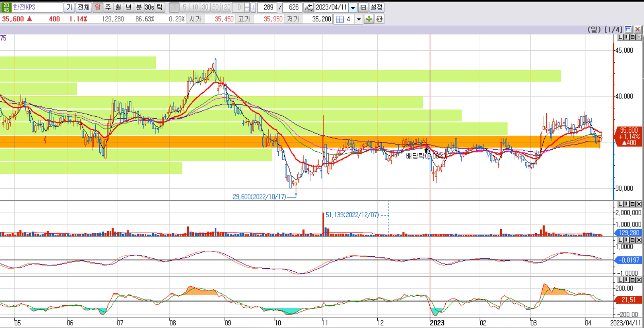Click the L icon on volume panel
This screenshot has height=328, width=644.
[620, 204]
